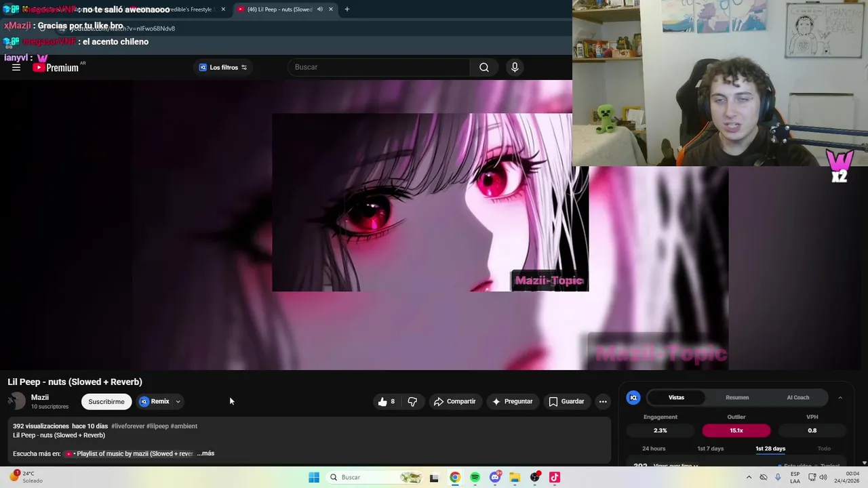Open the volume control in system tray
The width and height of the screenshot is (868, 488).
(823, 477)
